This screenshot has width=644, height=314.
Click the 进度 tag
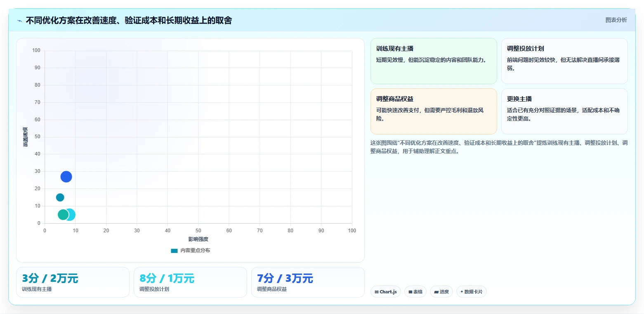tap(441, 292)
